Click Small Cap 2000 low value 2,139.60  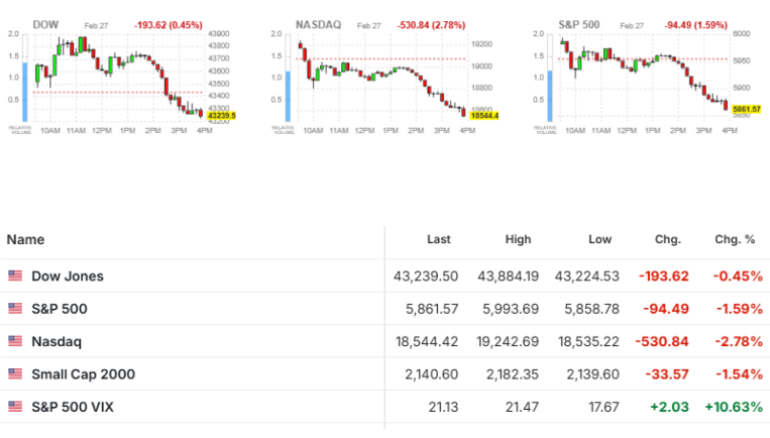tap(593, 375)
